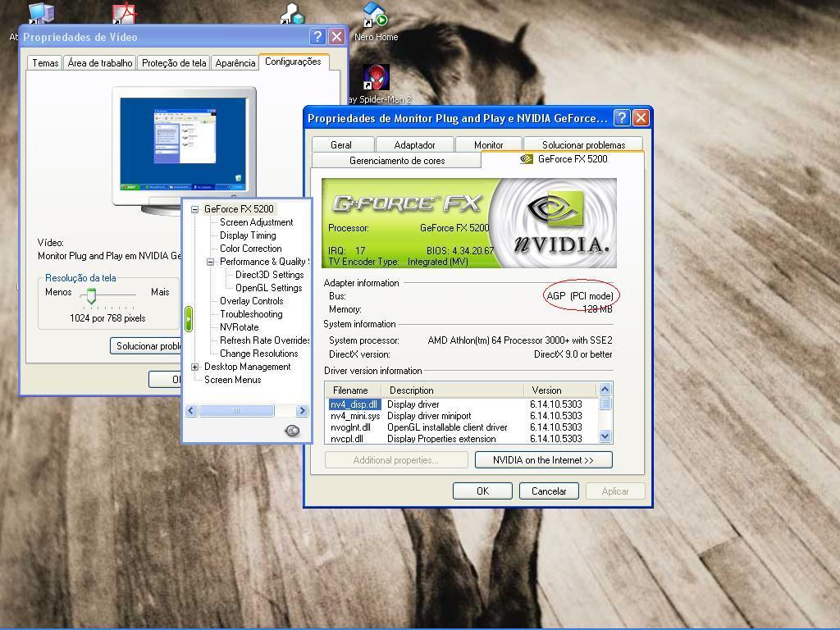Switch to the Temas tab
Viewport: 840px width, 630px height.
coord(45,62)
